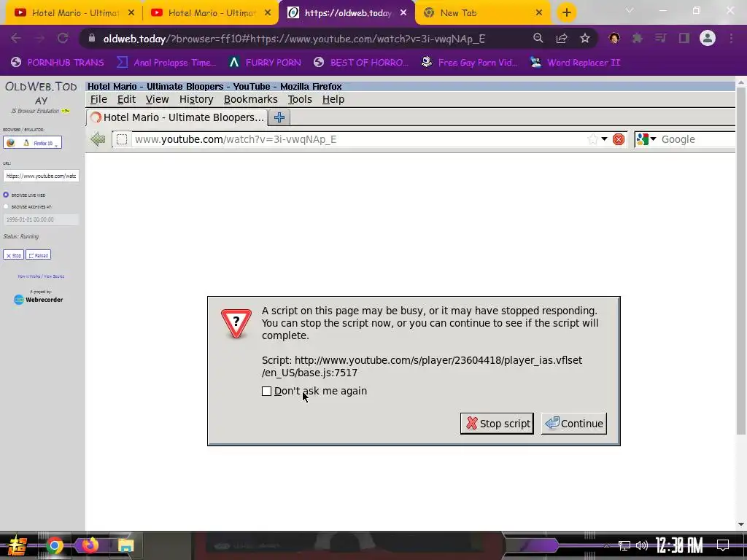Check the "Don't ask me again" box

[x=267, y=391]
